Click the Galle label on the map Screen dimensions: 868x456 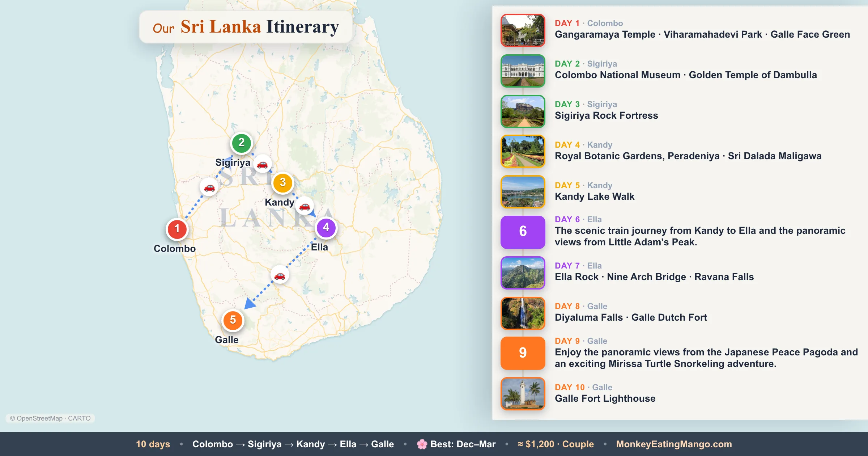(x=227, y=340)
